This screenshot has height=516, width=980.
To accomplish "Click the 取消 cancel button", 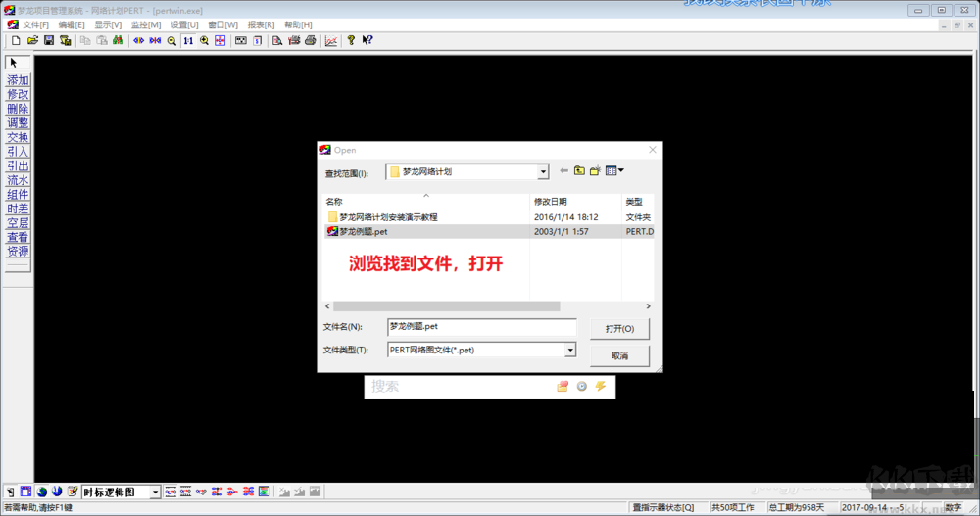I will click(x=619, y=356).
